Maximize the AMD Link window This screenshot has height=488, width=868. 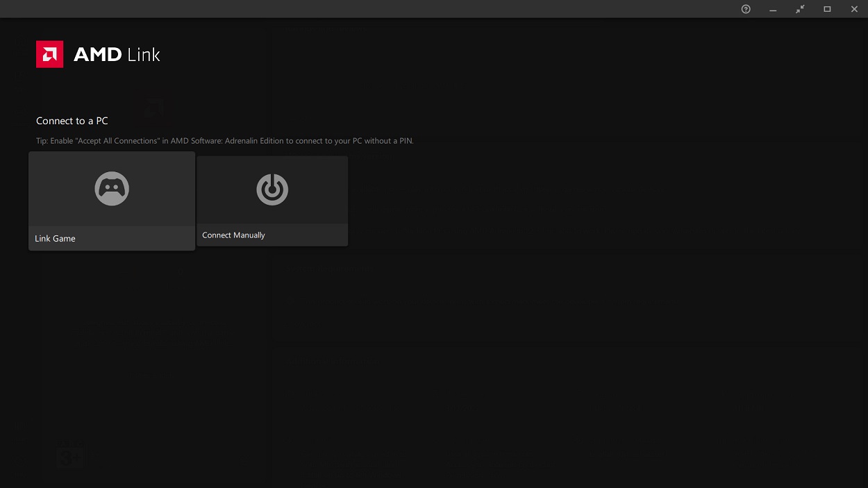click(x=827, y=9)
